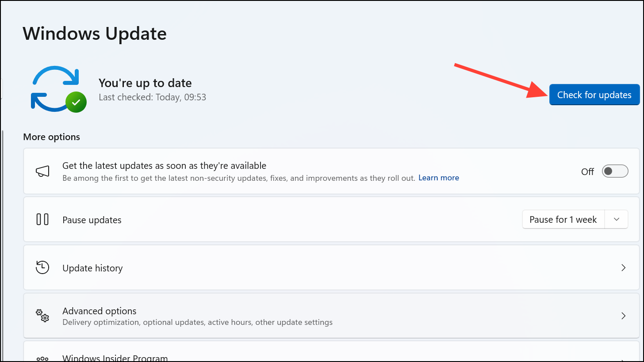The height and width of the screenshot is (362, 644).
Task: Click the Pause for 1 week button
Action: click(563, 220)
